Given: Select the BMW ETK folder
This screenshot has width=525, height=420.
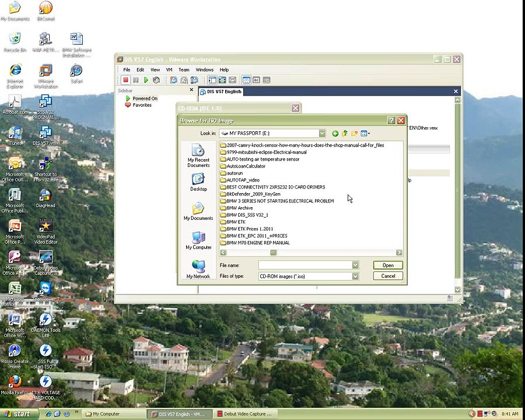Looking at the screenshot, I should pos(233,222).
